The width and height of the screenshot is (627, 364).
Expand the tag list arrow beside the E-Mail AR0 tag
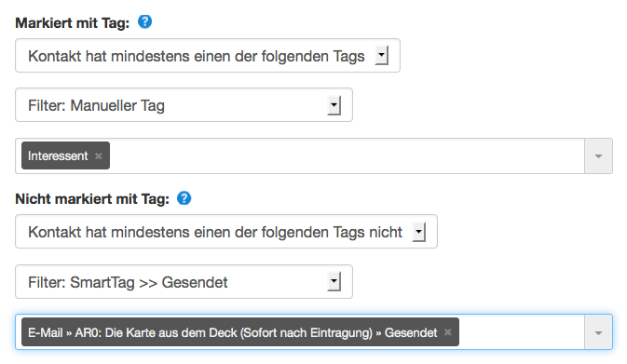(x=598, y=332)
